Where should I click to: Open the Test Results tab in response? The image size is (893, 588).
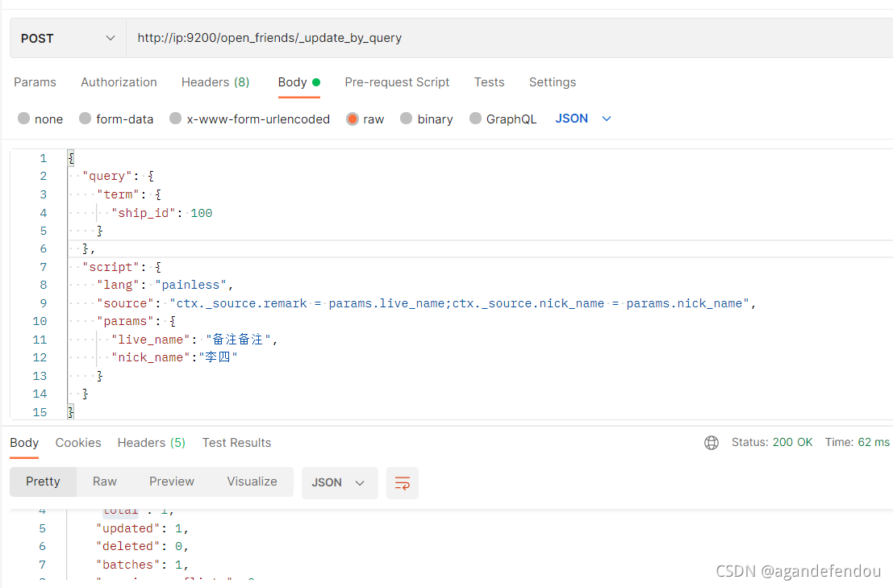[x=236, y=442]
